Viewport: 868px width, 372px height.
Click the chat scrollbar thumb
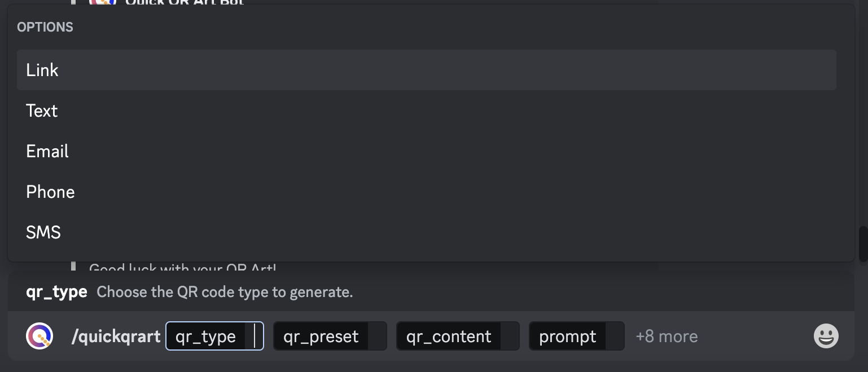(x=863, y=243)
